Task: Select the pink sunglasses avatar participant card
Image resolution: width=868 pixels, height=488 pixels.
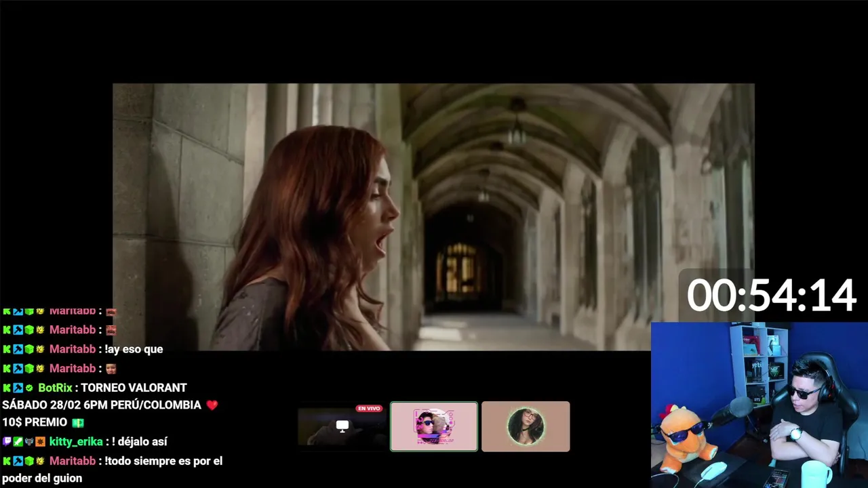Action: (434, 426)
